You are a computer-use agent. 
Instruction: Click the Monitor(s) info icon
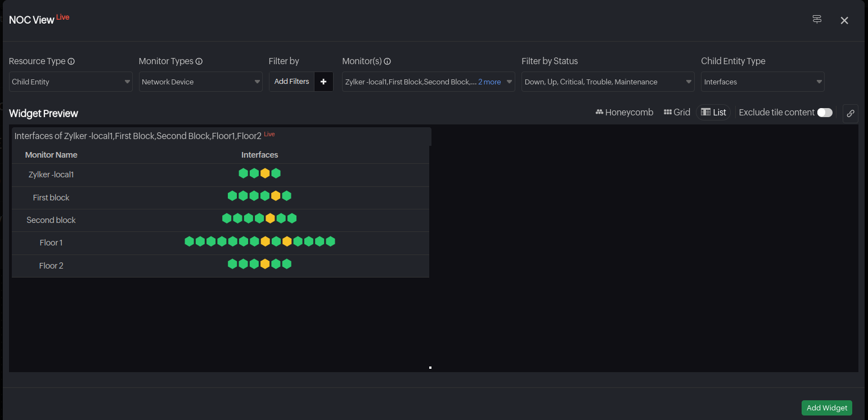pos(387,61)
